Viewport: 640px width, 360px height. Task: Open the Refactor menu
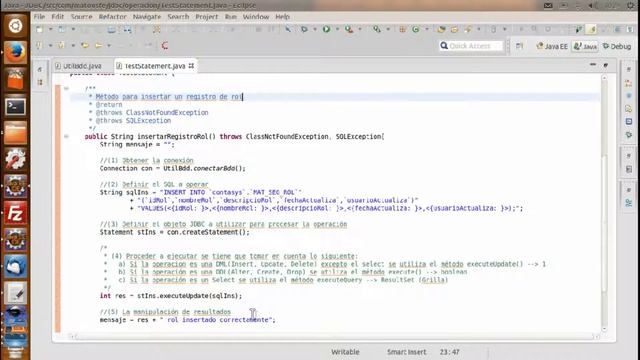(x=113, y=17)
